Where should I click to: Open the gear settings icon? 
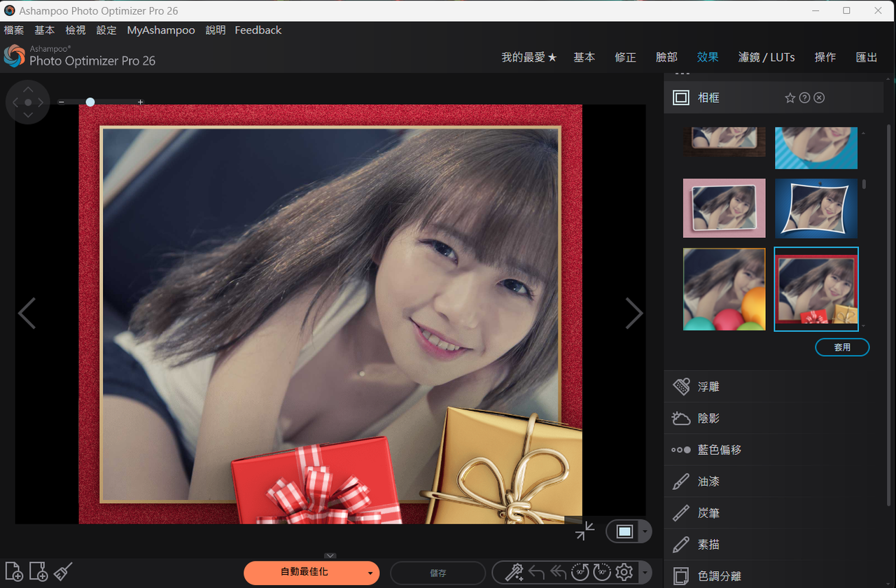tap(624, 572)
